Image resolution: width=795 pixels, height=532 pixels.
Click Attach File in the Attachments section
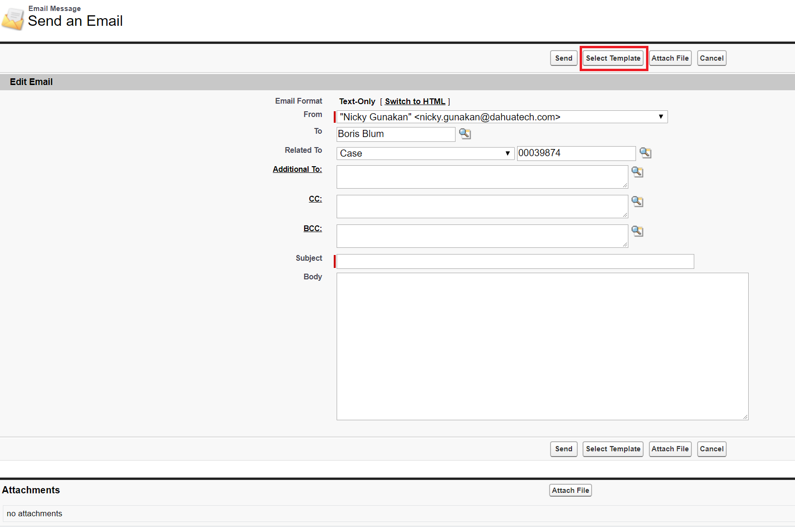(x=570, y=490)
